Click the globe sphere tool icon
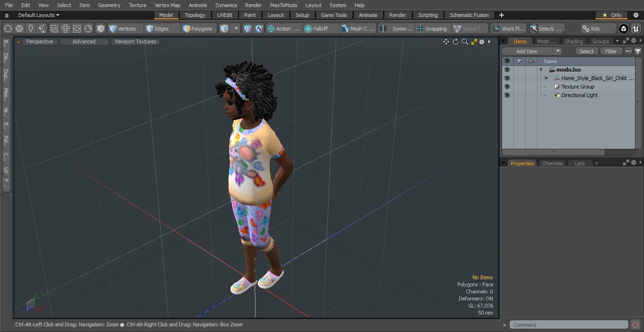Viewport: 644px width, 332px height. 19,29
